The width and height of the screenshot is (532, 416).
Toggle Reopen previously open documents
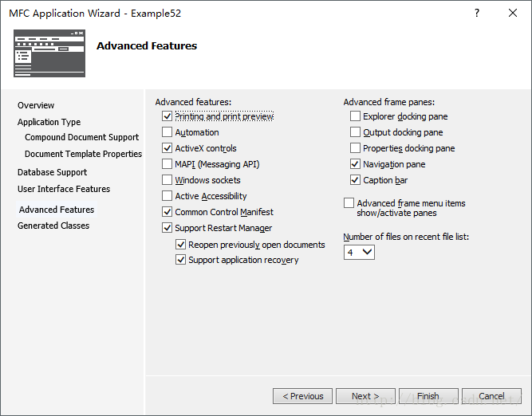coord(180,244)
